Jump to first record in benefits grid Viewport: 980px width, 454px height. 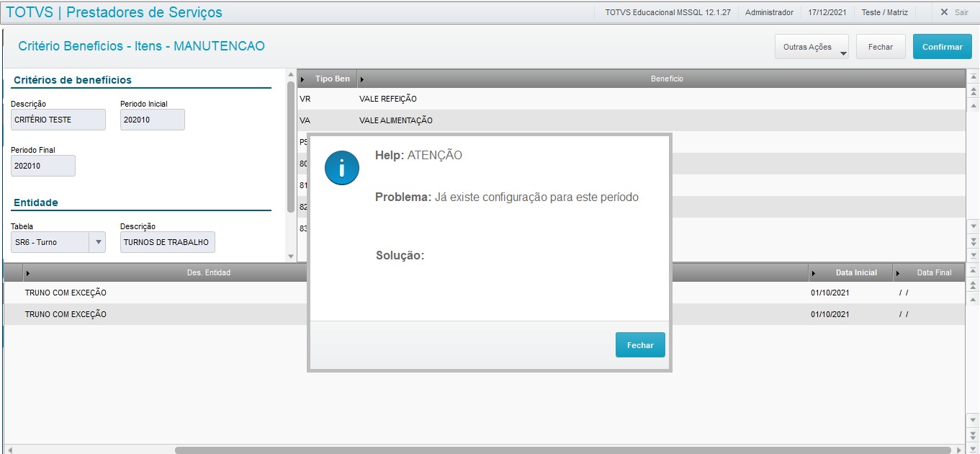(974, 76)
